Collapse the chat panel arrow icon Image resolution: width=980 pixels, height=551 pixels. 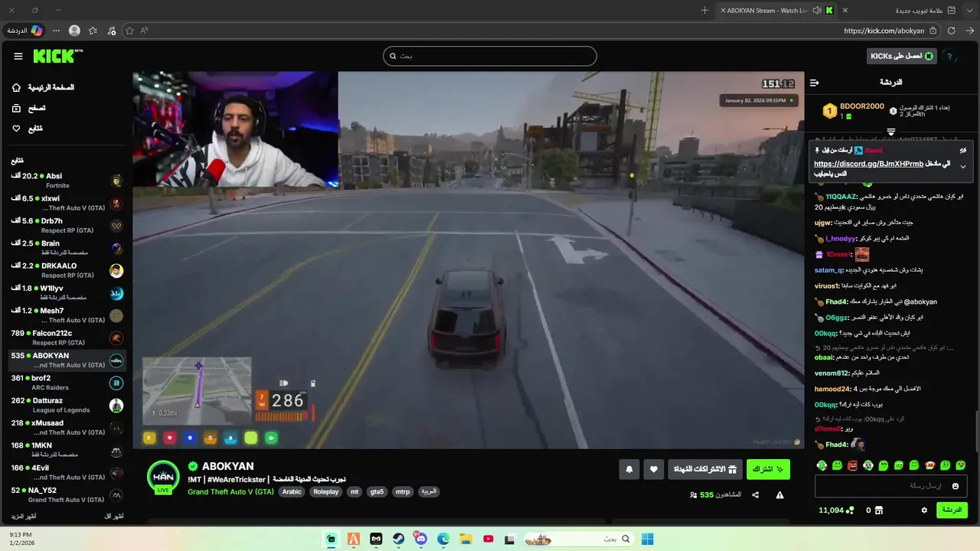pos(815,83)
